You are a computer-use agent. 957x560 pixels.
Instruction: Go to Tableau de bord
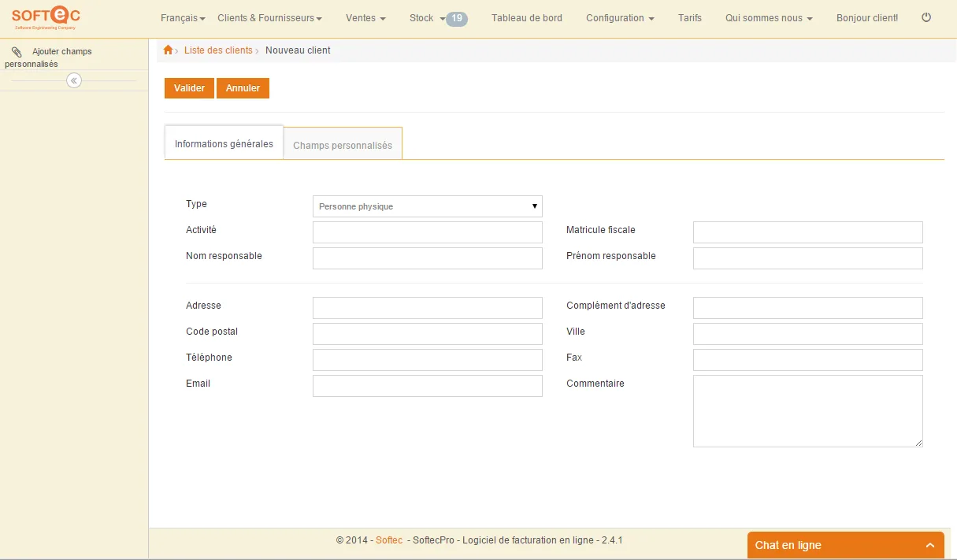527,18
